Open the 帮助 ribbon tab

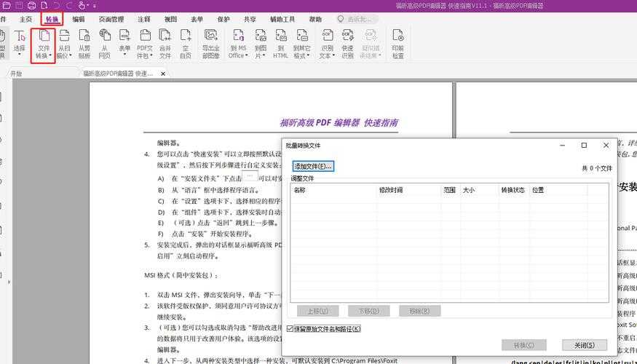315,19
